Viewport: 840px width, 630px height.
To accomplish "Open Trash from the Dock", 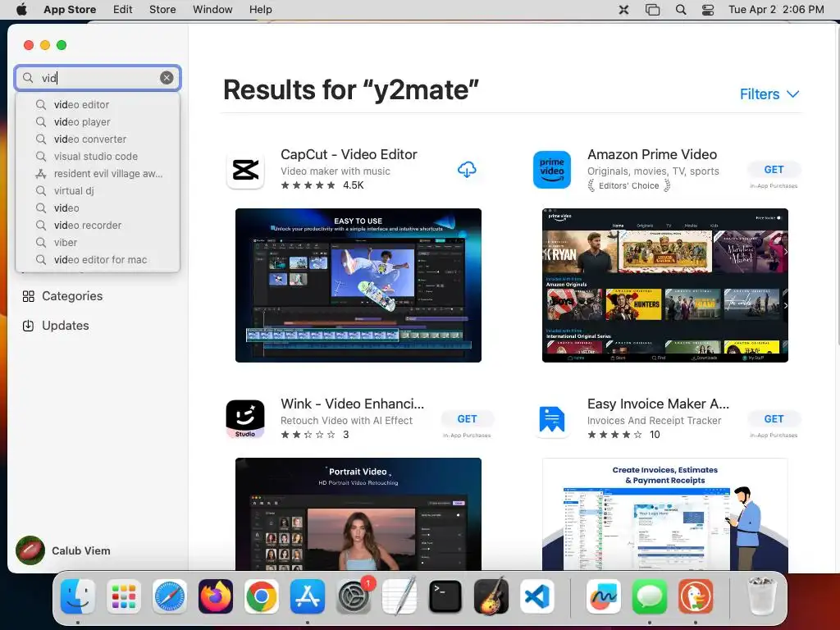I will click(x=762, y=596).
